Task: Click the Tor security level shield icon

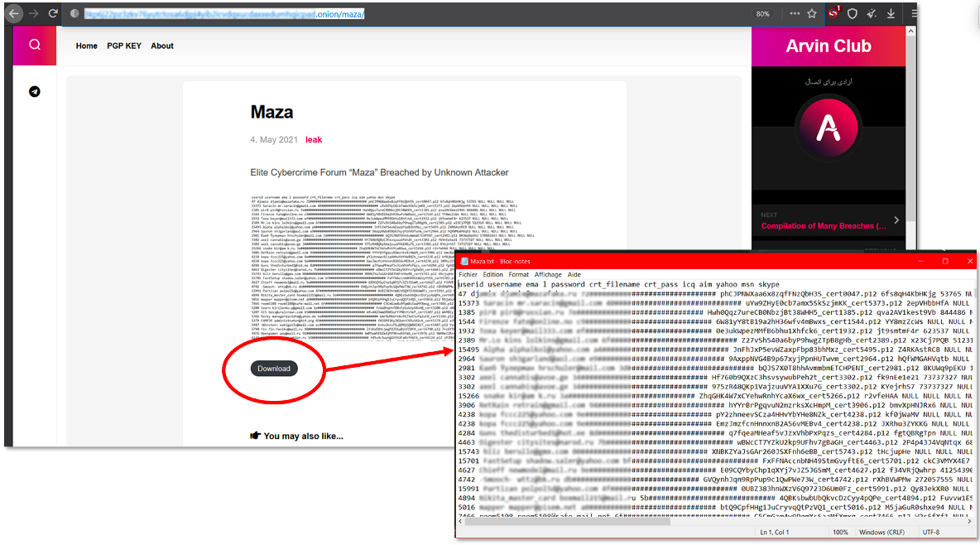Action: (x=853, y=13)
